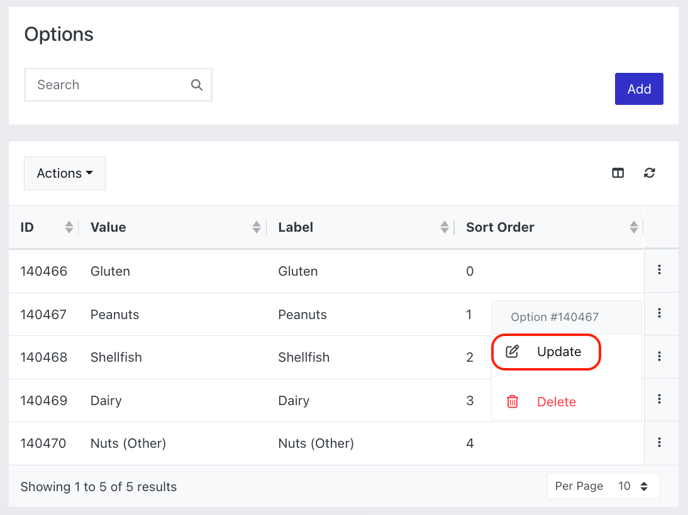This screenshot has width=688, height=515.
Task: Open kebab menu for Nuts (Other) row
Action: pyautogui.click(x=659, y=442)
